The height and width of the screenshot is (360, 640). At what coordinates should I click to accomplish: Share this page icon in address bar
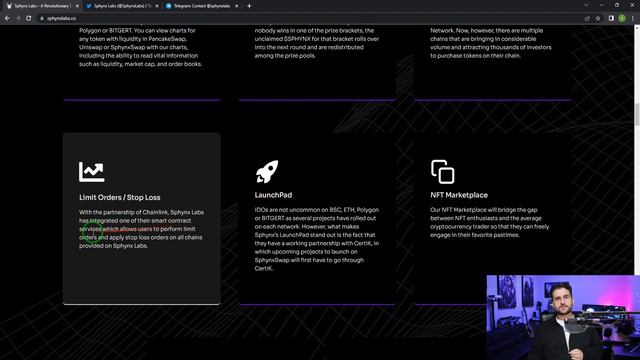(587, 18)
